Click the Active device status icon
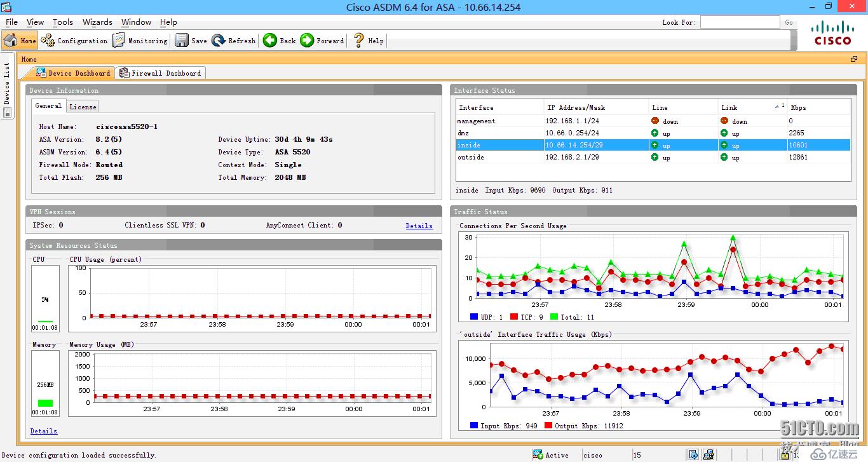868x462 pixels. click(539, 455)
